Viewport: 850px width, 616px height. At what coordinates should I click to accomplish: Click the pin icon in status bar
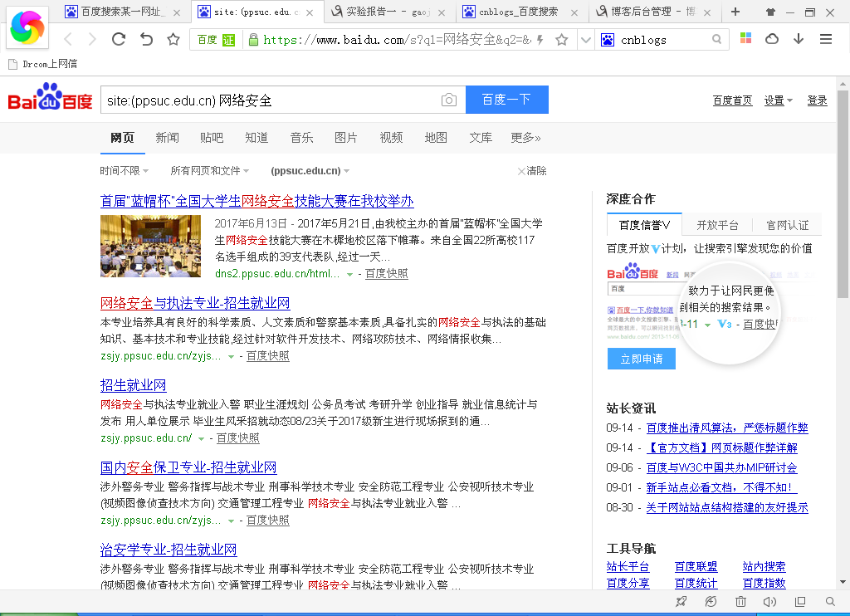(681, 601)
